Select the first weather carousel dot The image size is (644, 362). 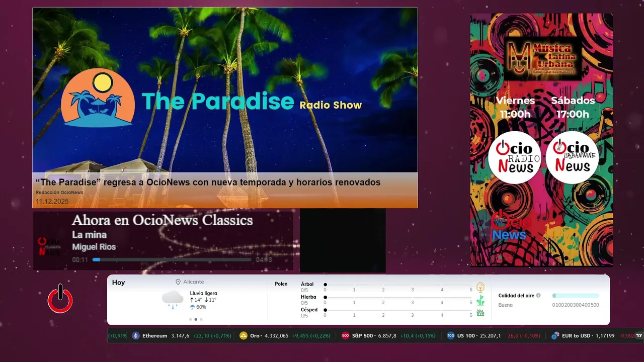[x=190, y=319]
